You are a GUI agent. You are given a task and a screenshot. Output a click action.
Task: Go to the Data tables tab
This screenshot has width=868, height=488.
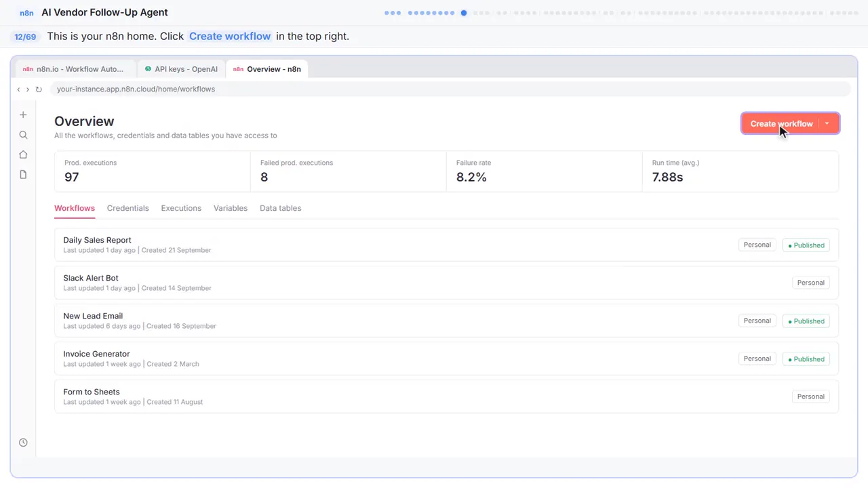(x=280, y=208)
